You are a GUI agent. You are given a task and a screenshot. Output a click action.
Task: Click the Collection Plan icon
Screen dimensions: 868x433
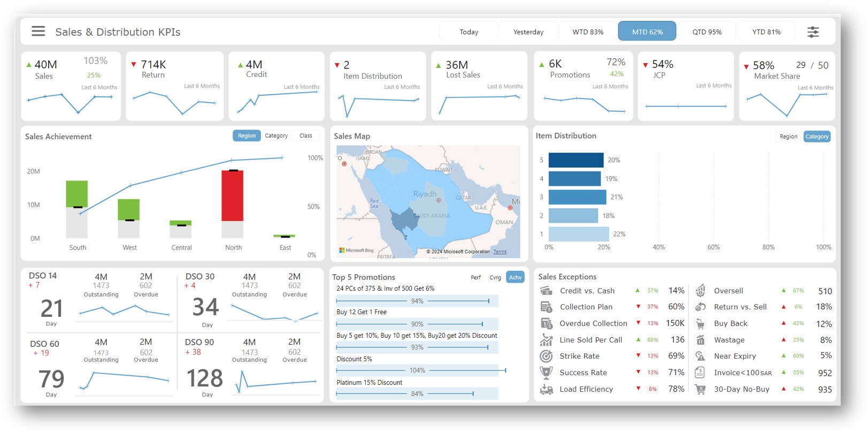pos(546,307)
